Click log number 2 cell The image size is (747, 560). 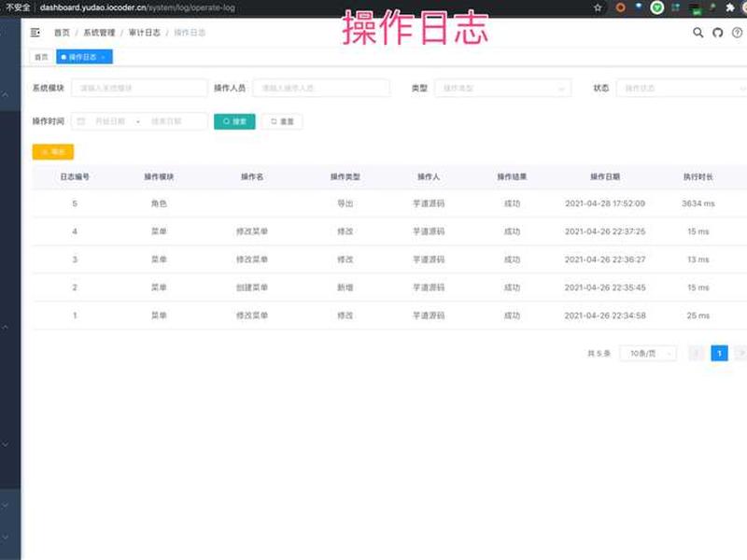(75, 287)
